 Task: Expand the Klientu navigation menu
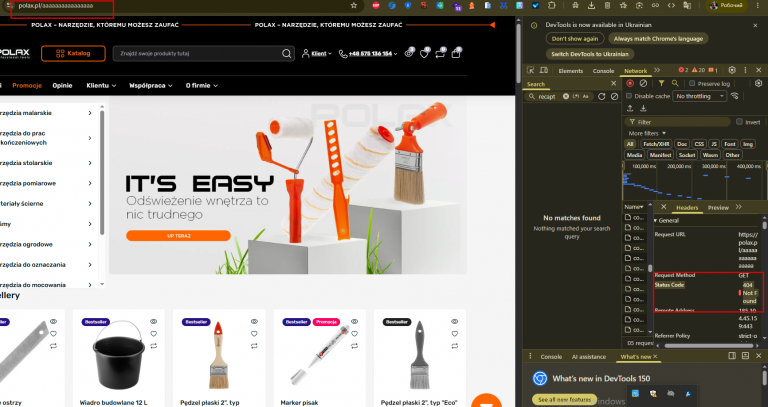[101, 85]
